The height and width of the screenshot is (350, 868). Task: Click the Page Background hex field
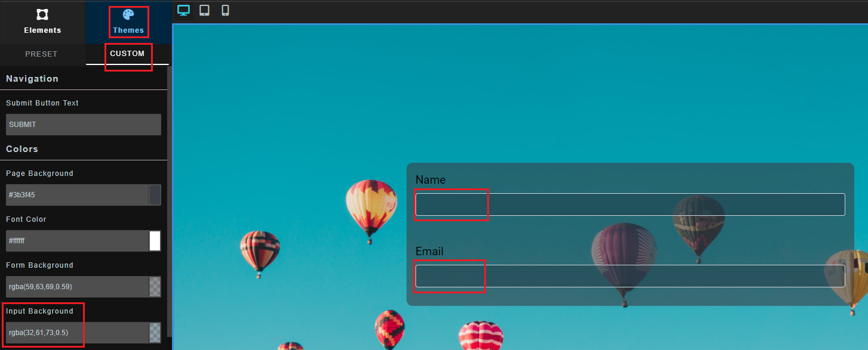pyautogui.click(x=77, y=195)
